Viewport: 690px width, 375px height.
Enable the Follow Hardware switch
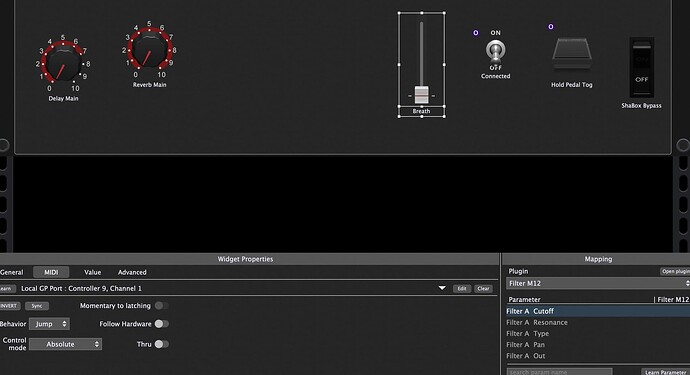coord(161,324)
